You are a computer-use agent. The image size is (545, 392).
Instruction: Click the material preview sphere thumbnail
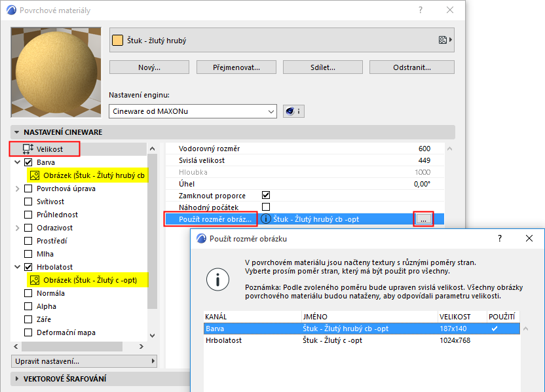(x=56, y=72)
